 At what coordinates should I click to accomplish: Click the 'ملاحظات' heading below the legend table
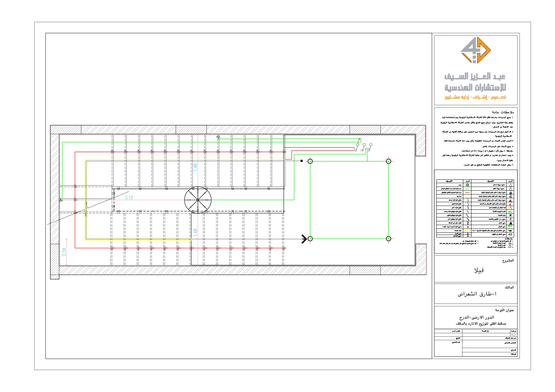[x=509, y=239]
